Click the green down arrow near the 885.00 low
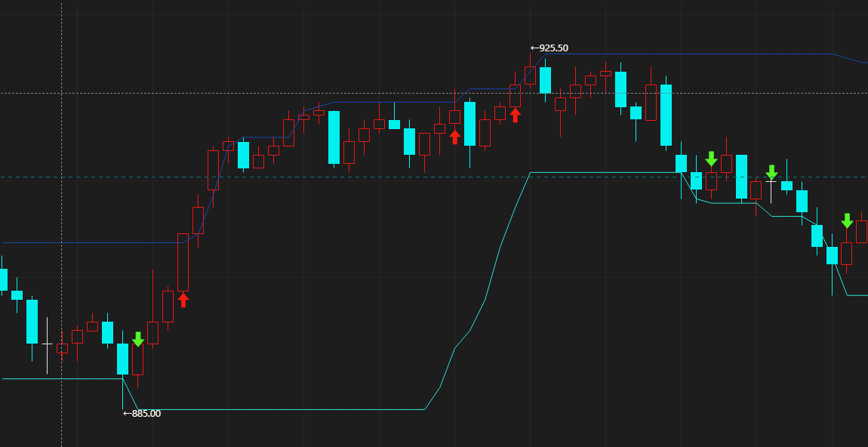Screen dimensions: 868x447 (137, 339)
